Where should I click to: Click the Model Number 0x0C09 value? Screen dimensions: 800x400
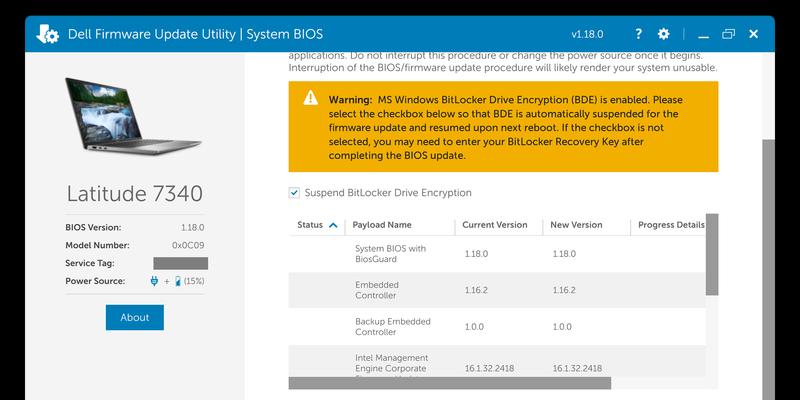(x=188, y=245)
